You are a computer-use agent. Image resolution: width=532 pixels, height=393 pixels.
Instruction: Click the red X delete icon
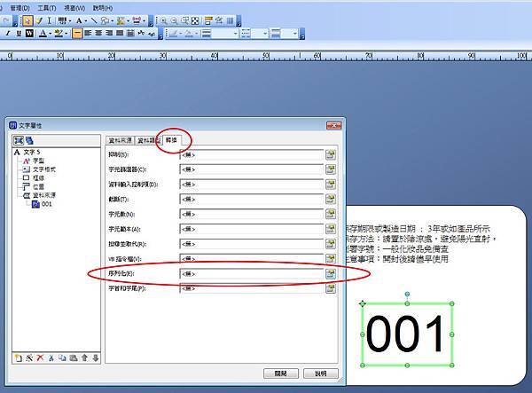pyautogui.click(x=40, y=358)
